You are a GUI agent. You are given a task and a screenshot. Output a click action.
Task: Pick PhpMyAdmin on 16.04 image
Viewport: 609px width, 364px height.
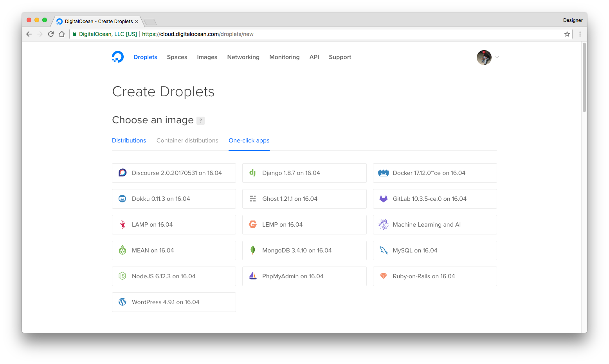(x=304, y=276)
